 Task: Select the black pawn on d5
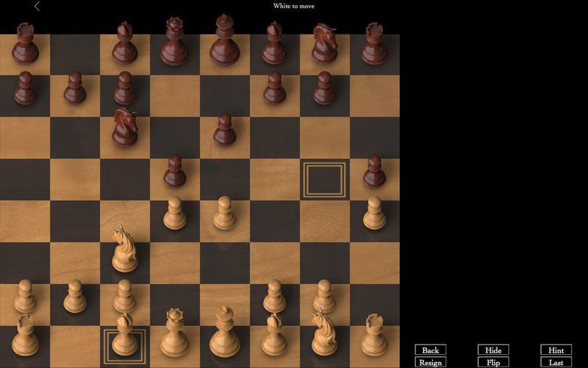(175, 171)
